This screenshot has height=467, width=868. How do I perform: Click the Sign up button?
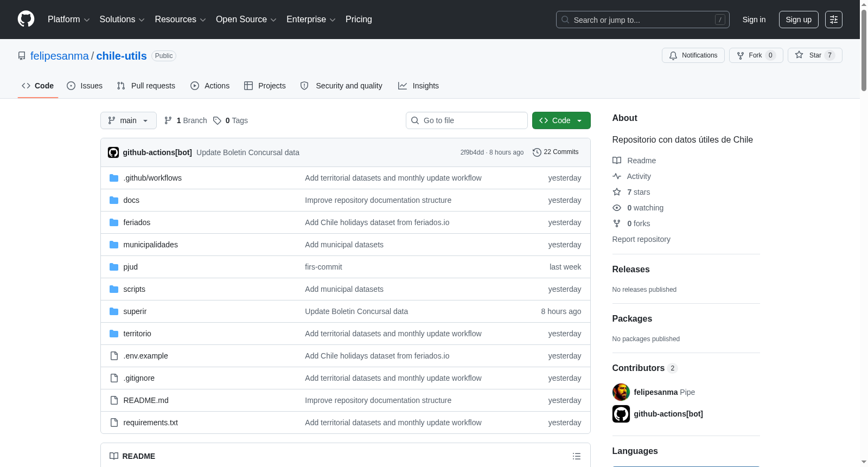pyautogui.click(x=799, y=20)
